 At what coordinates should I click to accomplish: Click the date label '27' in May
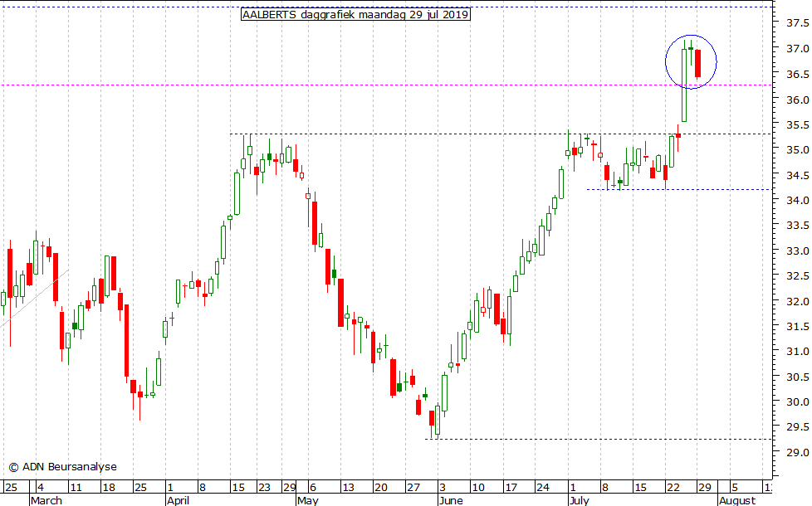coord(413,488)
